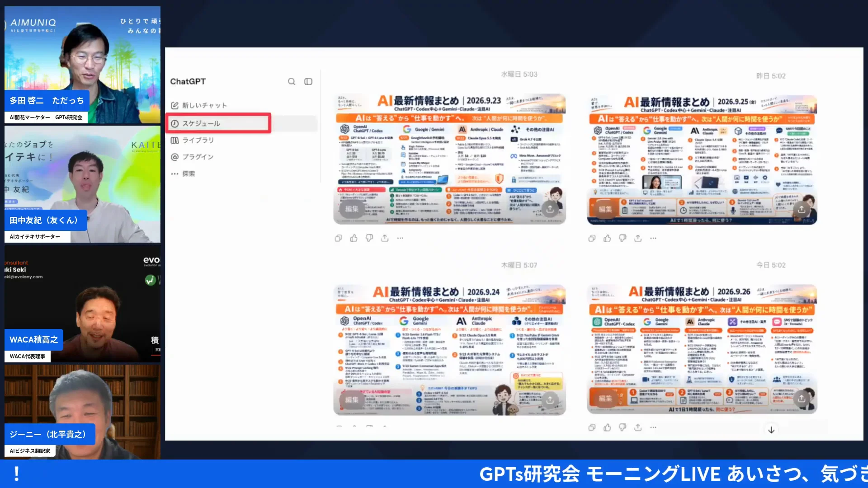Select ジーニー（北平貴之）video tile
868x488 pixels.
(x=82, y=412)
